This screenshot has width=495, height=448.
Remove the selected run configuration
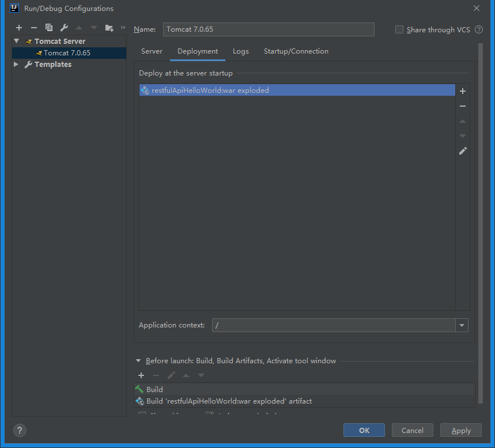click(34, 28)
